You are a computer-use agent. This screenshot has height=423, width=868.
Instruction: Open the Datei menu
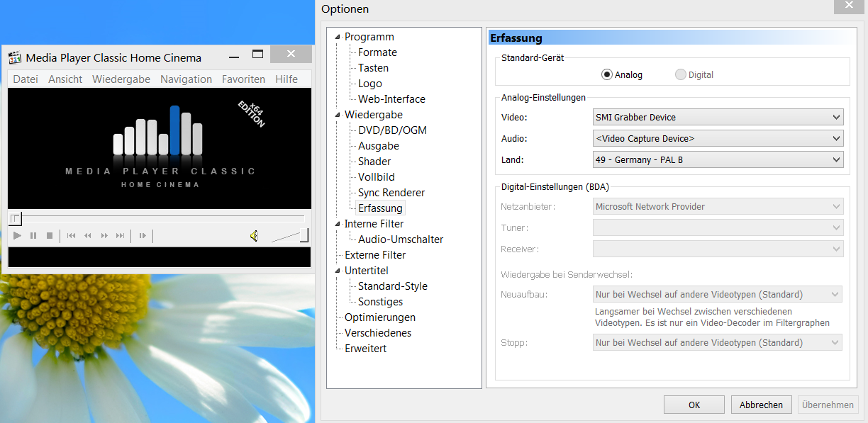(x=26, y=79)
